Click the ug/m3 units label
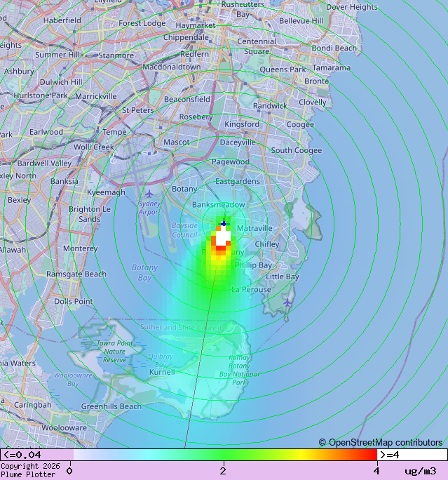The image size is (448, 480). tap(420, 471)
